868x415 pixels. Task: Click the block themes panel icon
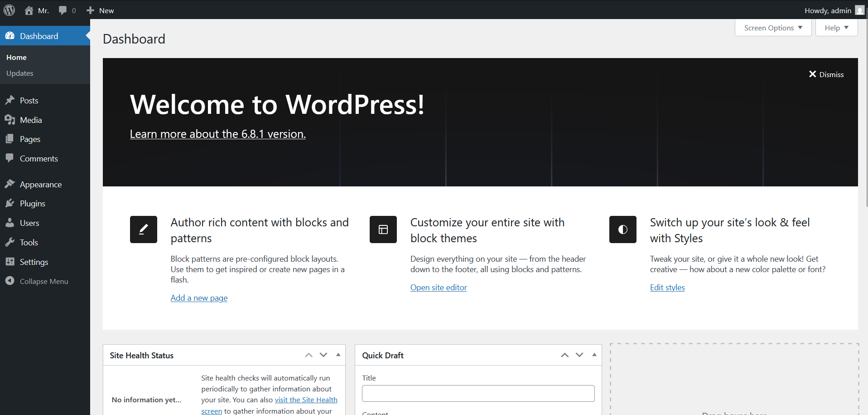tap(383, 229)
